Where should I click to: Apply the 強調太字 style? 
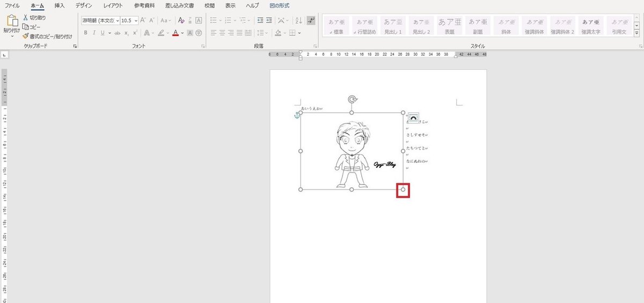coord(591,26)
